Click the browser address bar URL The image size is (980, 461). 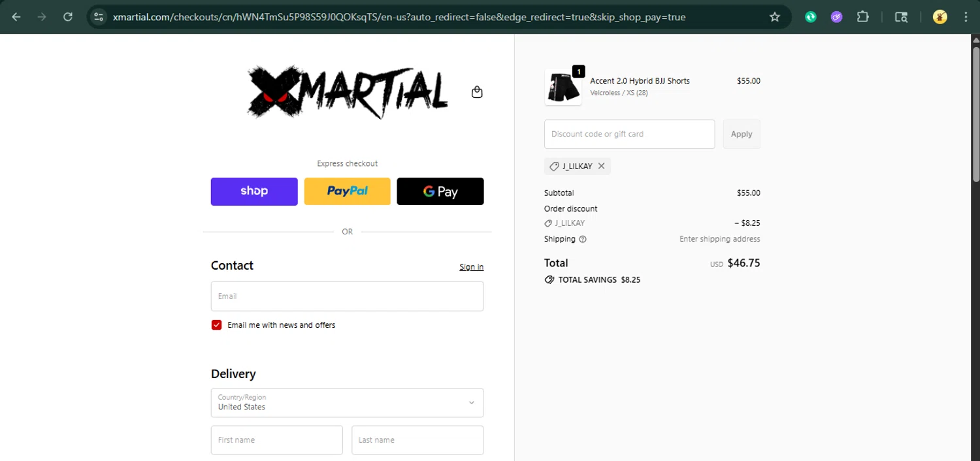399,17
